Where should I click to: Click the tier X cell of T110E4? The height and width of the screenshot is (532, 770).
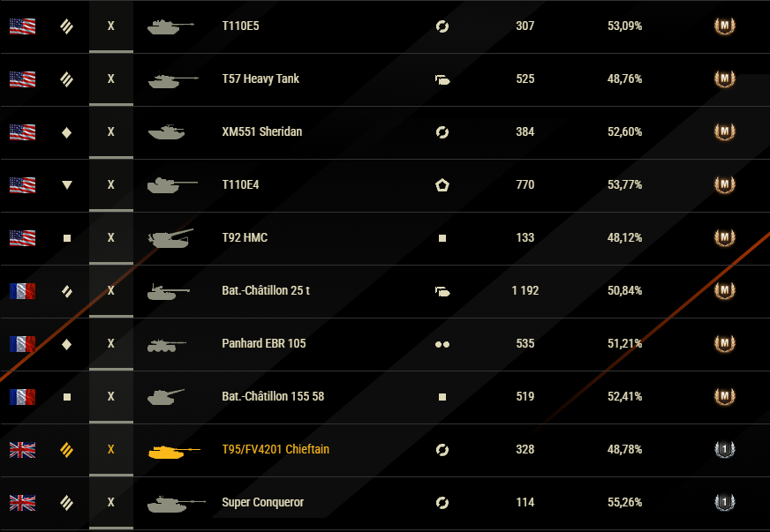pyautogui.click(x=111, y=185)
